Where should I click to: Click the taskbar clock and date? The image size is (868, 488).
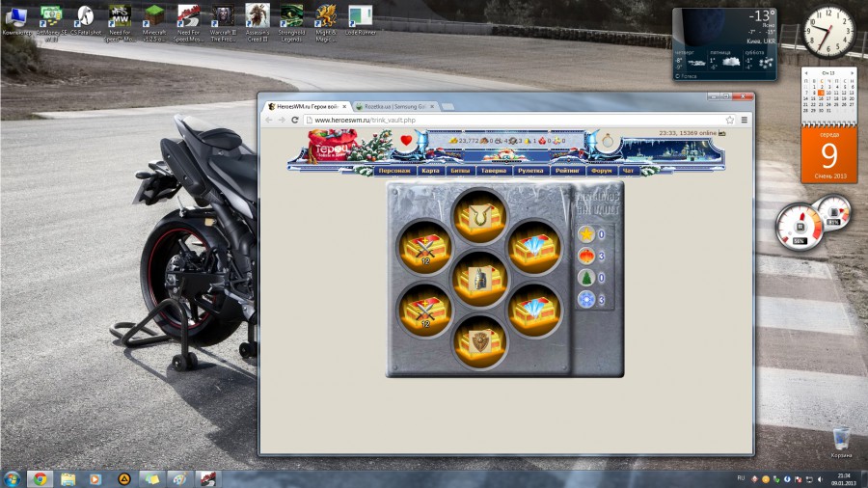(844, 479)
